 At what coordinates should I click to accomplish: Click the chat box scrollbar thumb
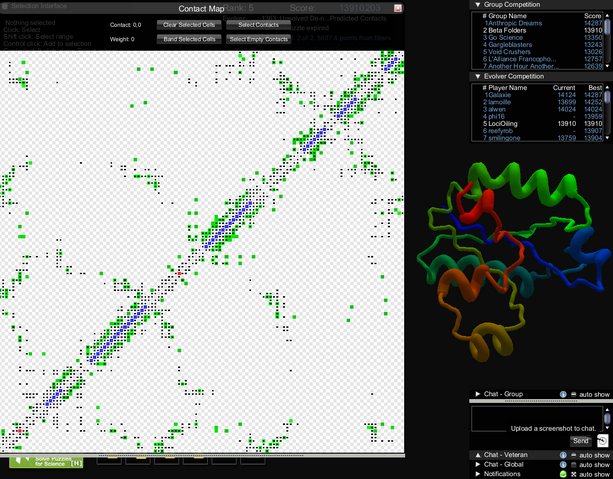[607, 419]
